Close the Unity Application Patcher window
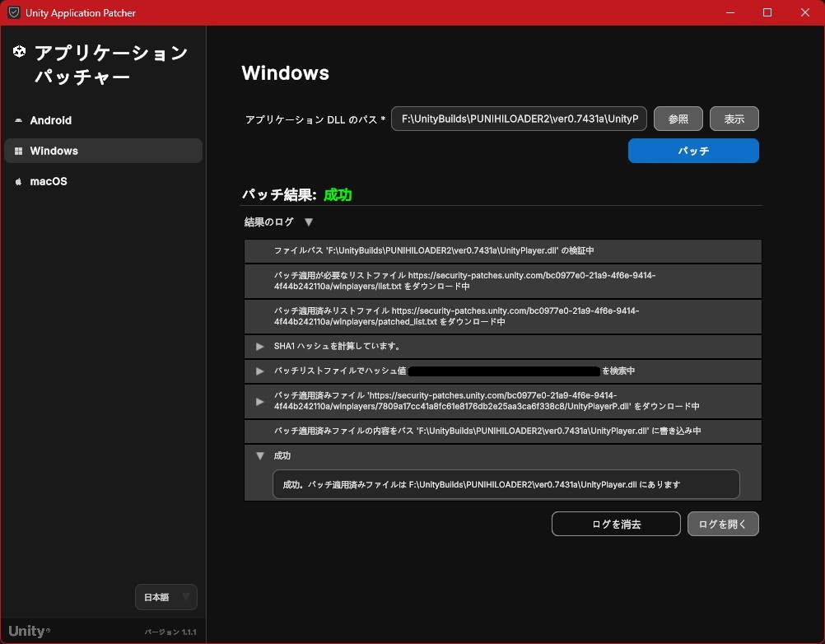This screenshot has height=644, width=825. [805, 12]
